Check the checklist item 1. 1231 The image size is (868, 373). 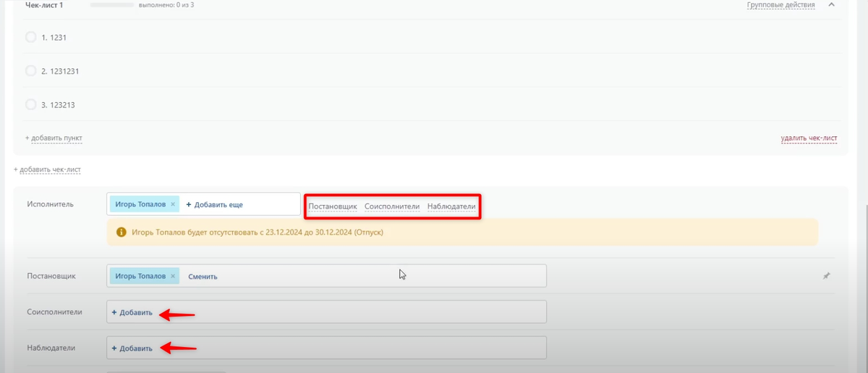(x=30, y=37)
